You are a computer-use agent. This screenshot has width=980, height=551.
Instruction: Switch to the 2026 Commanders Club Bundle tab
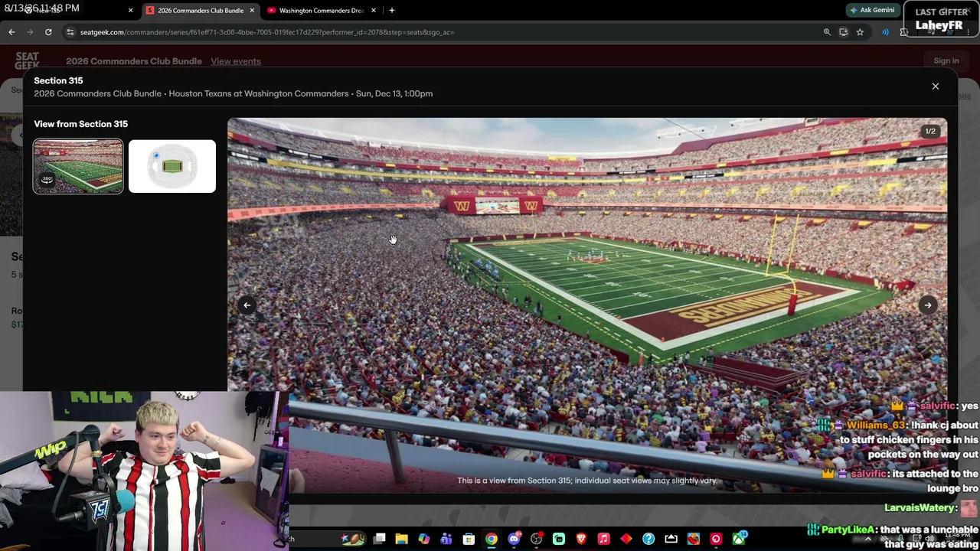tap(201, 11)
